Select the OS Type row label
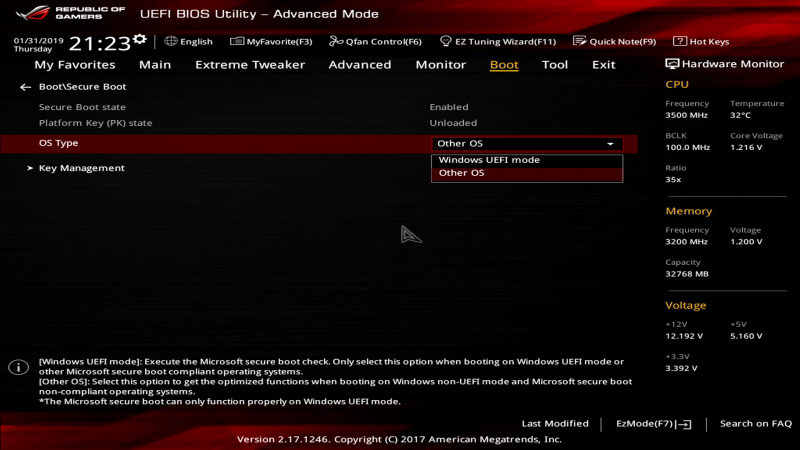 point(59,143)
